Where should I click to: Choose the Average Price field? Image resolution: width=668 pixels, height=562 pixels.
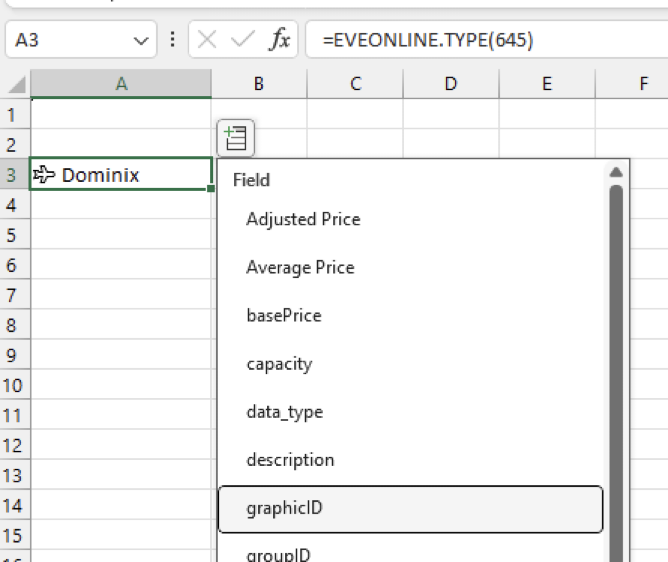click(x=411, y=268)
